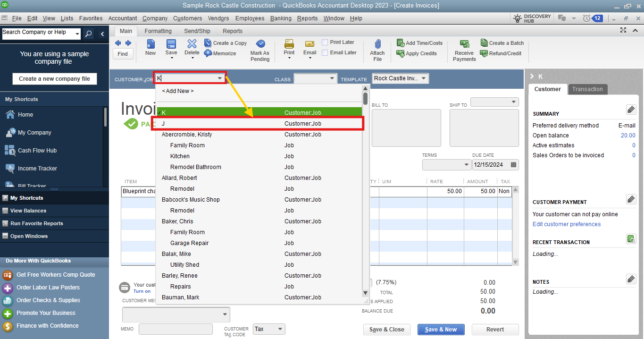Screen dimensions: 644x339
Task: Click the Memorize icon in toolbar
Action: pos(208,53)
